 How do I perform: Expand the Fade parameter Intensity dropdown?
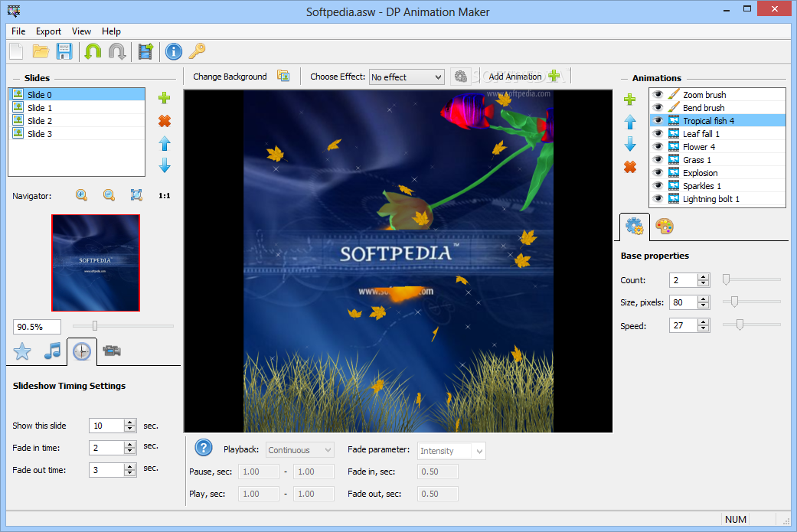click(452, 451)
